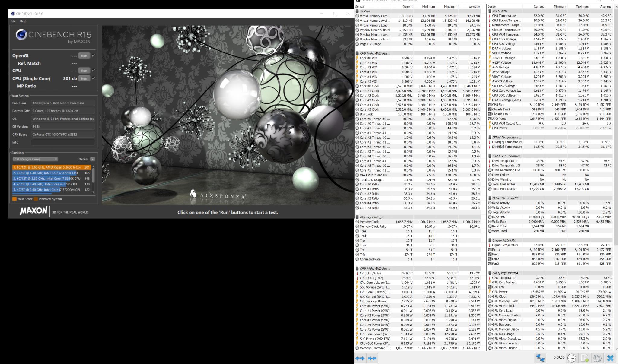Run the CPU (Single Core) benchmark

(x=84, y=78)
